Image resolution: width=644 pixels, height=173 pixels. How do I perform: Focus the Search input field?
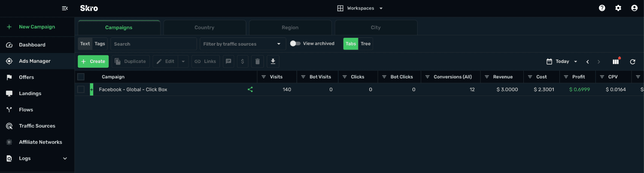[x=154, y=44]
